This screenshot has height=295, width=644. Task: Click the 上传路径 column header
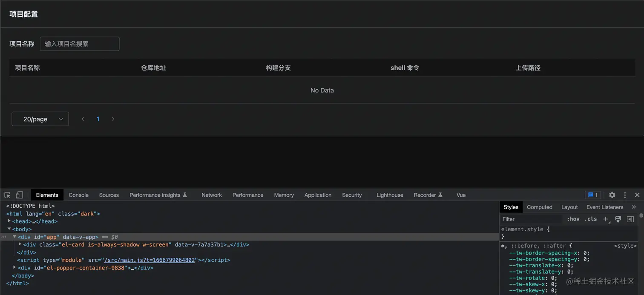point(528,68)
